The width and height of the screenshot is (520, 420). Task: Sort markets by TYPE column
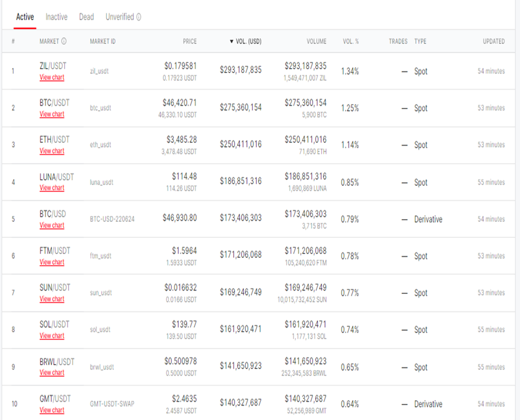pos(420,42)
